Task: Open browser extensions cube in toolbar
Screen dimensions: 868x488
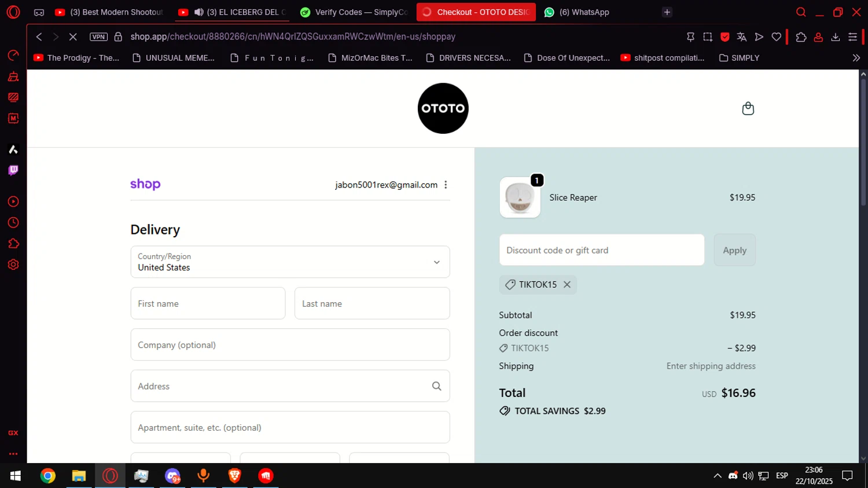Action: 801,36
